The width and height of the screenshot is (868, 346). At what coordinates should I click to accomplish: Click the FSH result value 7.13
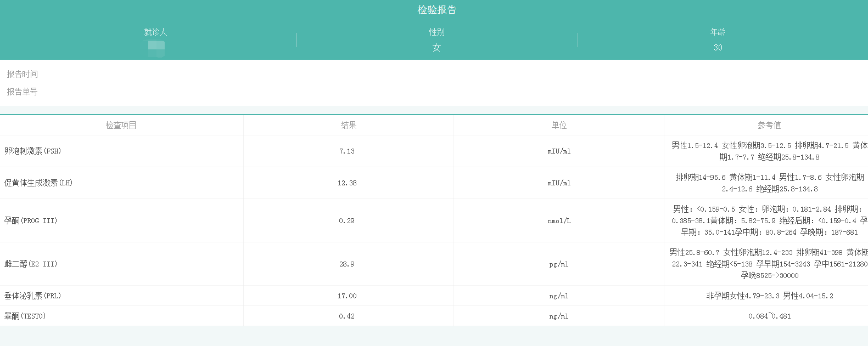(347, 151)
